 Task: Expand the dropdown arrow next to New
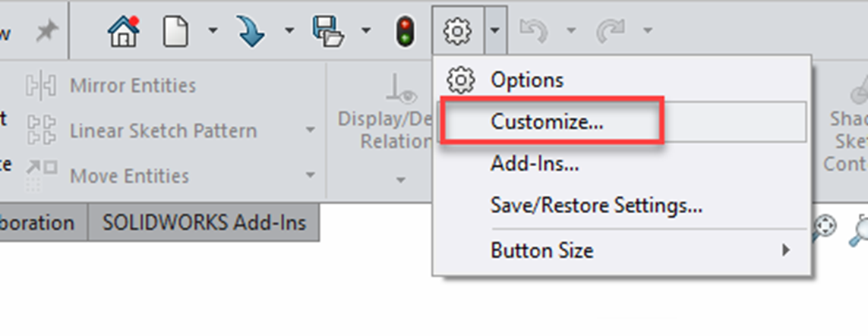click(213, 30)
